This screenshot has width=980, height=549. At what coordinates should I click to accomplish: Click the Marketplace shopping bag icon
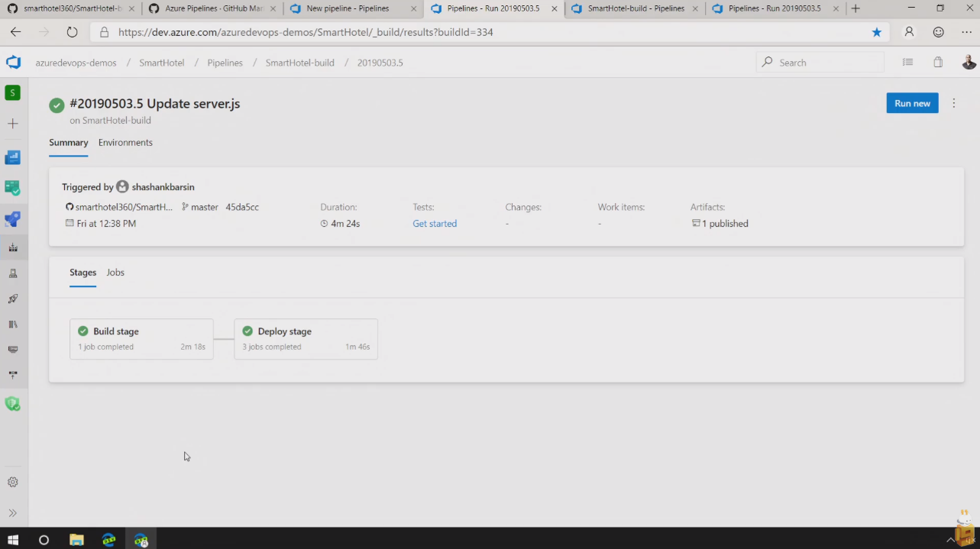(x=938, y=63)
